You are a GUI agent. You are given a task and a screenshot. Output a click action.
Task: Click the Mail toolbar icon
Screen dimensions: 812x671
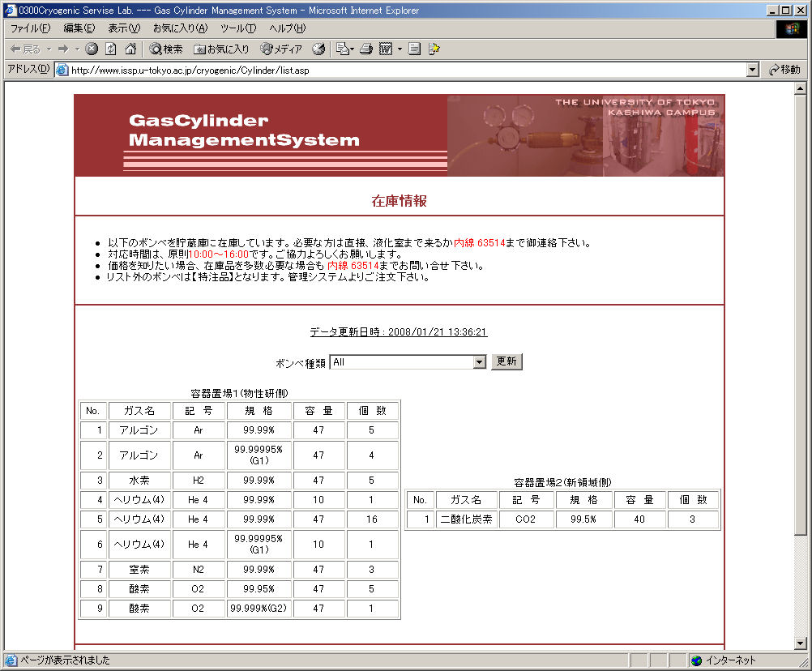coord(342,49)
